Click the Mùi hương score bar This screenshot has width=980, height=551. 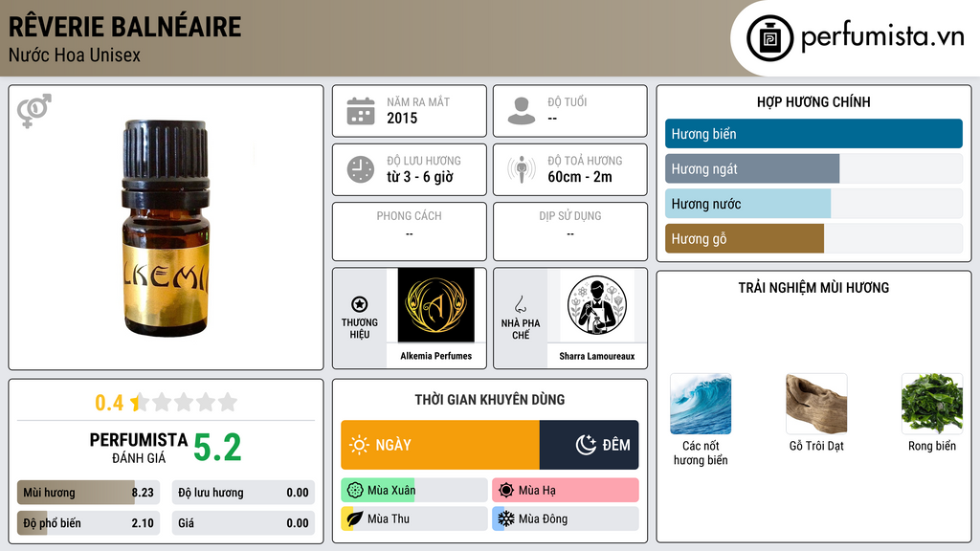[x=88, y=493]
